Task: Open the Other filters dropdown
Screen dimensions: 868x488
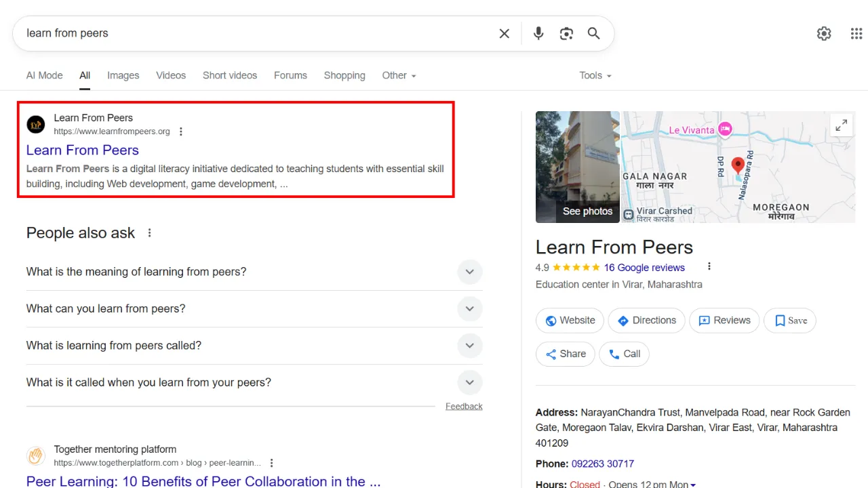Action: click(399, 75)
